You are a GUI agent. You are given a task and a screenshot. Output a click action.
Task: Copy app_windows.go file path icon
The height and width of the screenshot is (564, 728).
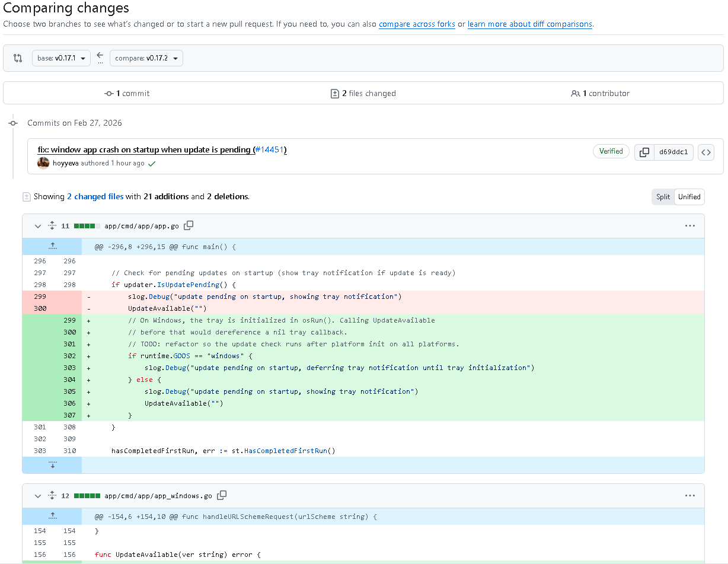tap(222, 495)
